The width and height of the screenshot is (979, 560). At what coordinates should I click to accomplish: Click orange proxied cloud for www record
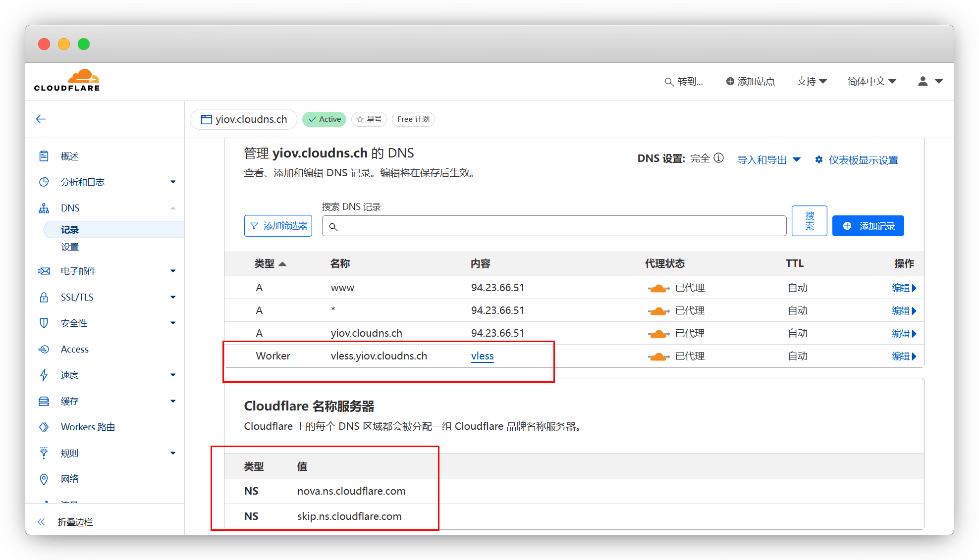[x=658, y=288]
